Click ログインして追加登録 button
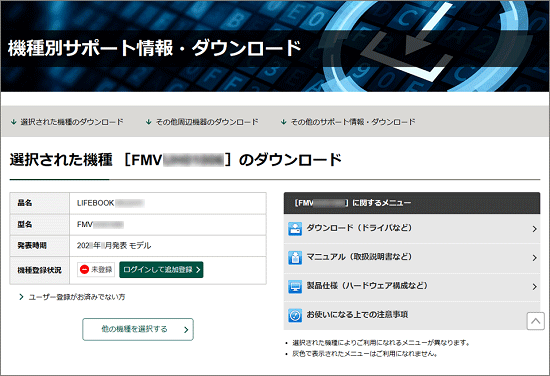Viewport: 550px width, 376px height. (161, 269)
